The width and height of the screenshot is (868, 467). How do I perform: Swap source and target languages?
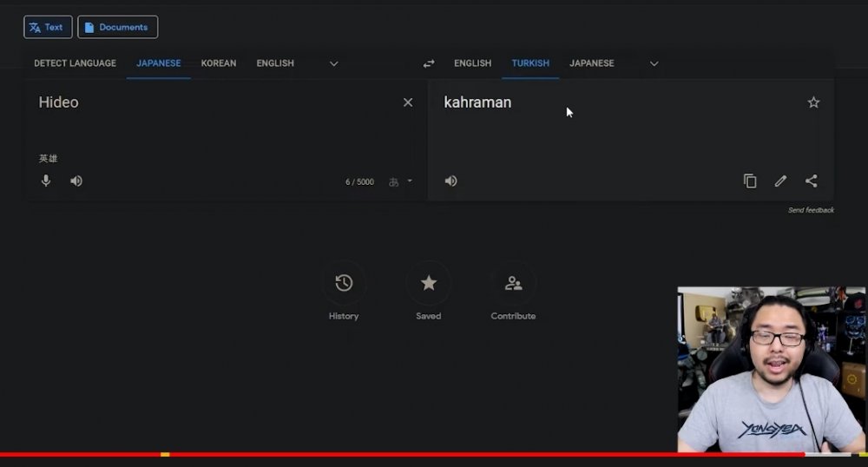click(x=429, y=63)
